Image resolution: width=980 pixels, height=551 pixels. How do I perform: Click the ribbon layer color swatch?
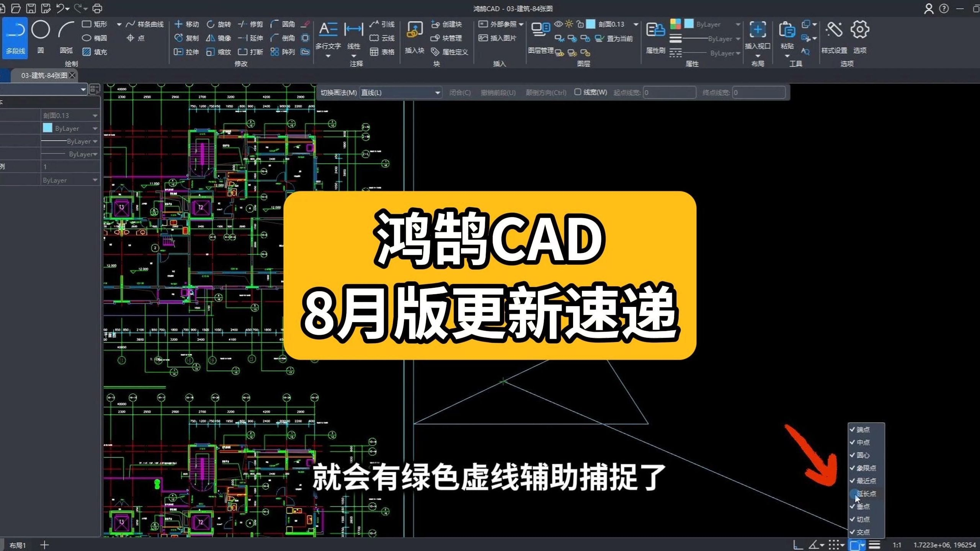(x=591, y=24)
